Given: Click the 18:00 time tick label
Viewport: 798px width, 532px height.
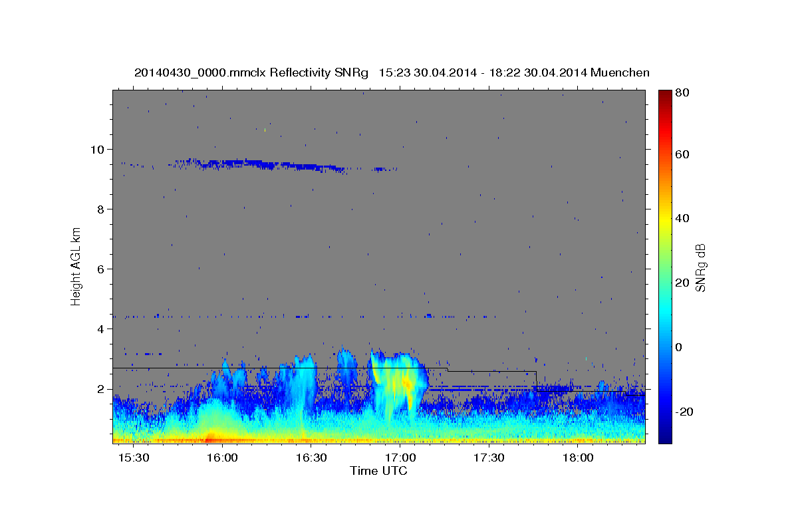Looking at the screenshot, I should (x=579, y=458).
